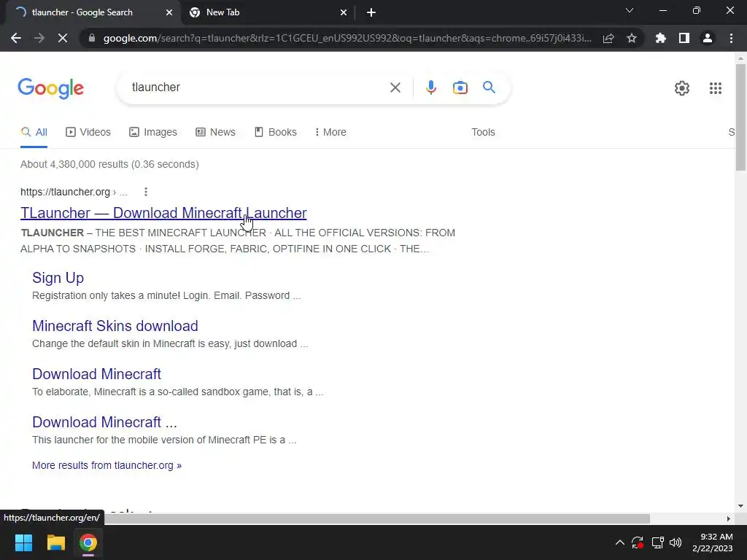Open the clock and date panel

coord(712,542)
